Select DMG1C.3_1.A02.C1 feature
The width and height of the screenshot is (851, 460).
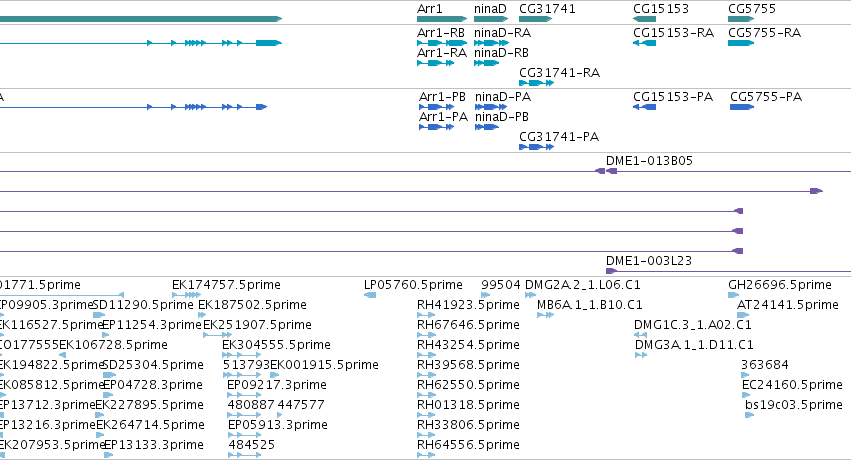(x=693, y=325)
